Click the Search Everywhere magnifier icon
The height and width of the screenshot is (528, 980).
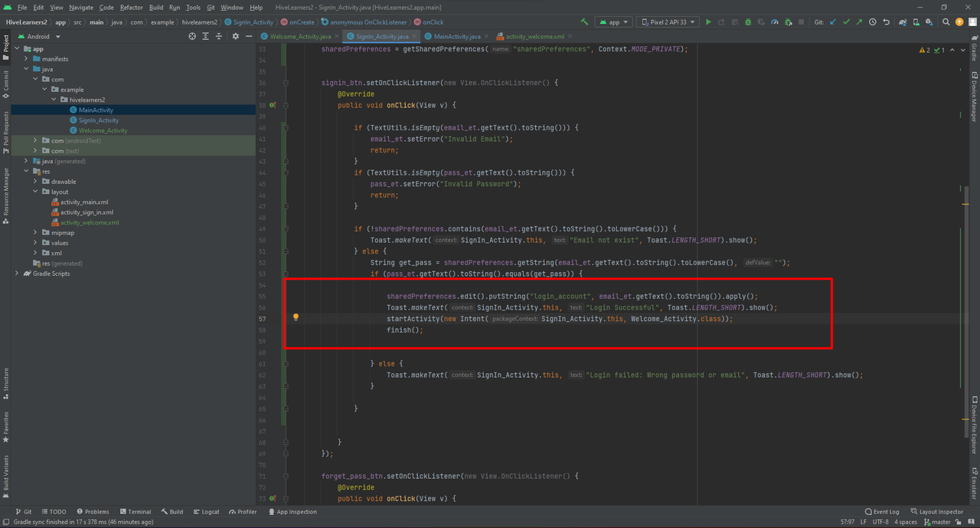click(x=946, y=22)
